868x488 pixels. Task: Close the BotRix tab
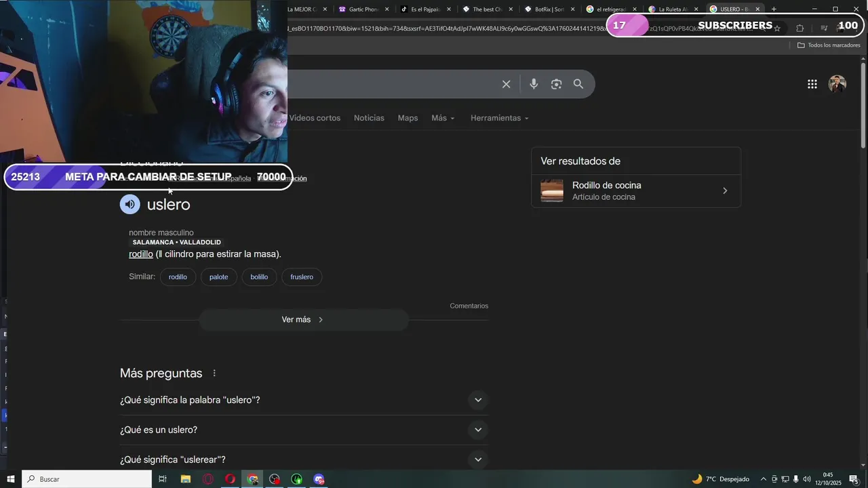point(572,9)
